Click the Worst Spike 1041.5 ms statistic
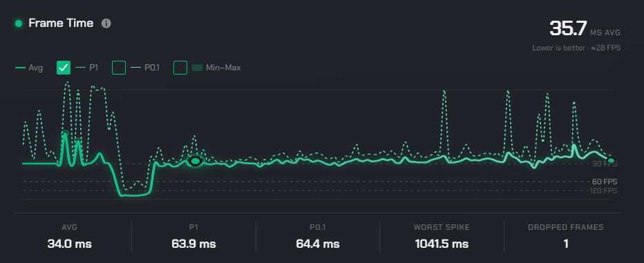 tap(442, 236)
